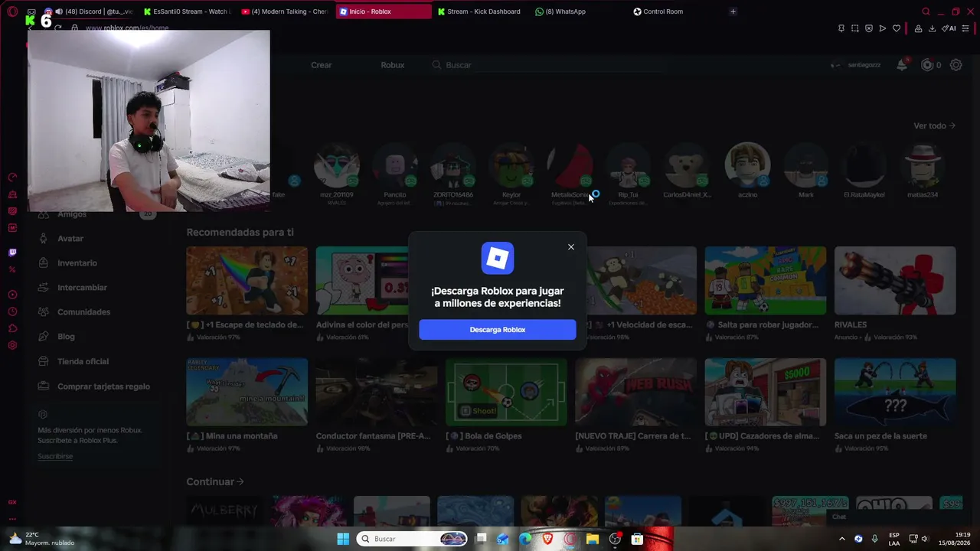Show hidden system tray icons

842,539
